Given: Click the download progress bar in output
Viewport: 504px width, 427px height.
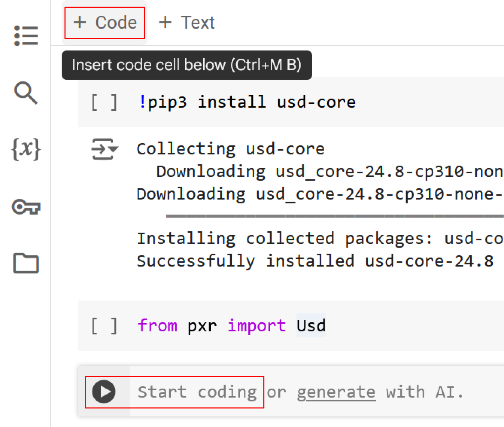Looking at the screenshot, I should pos(334,216).
